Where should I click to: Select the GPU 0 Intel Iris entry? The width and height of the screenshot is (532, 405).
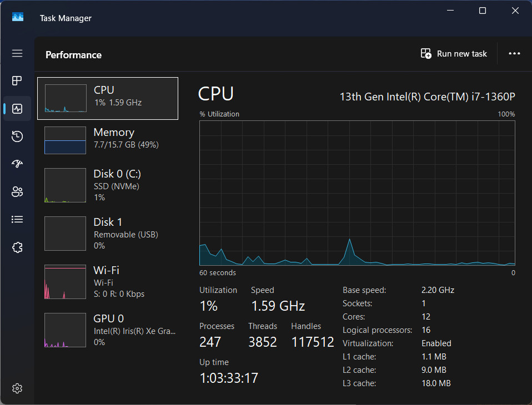tap(108, 330)
